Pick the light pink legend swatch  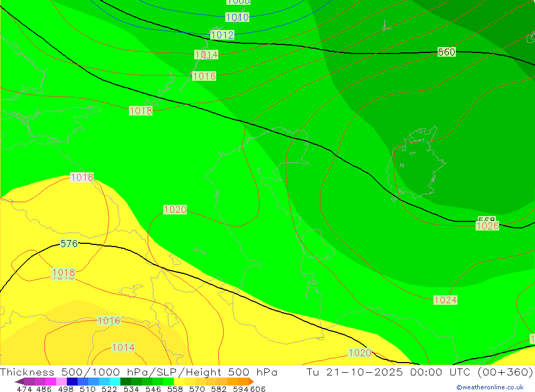[x=62, y=381]
